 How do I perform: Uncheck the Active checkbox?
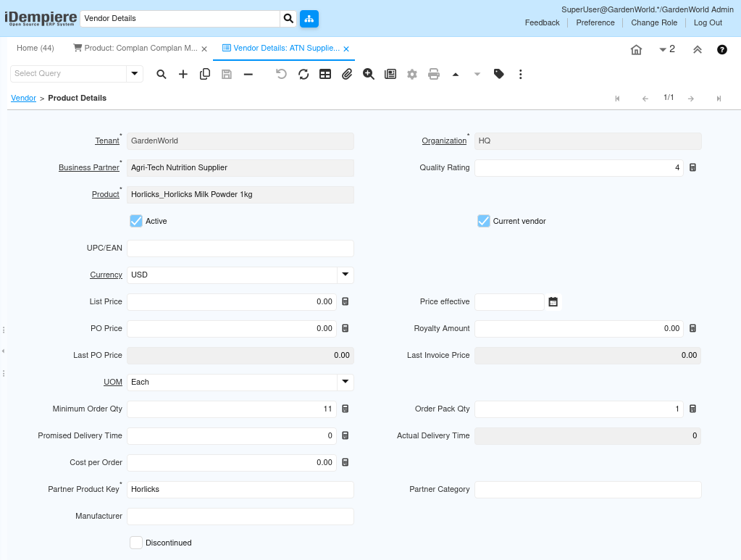[136, 221]
